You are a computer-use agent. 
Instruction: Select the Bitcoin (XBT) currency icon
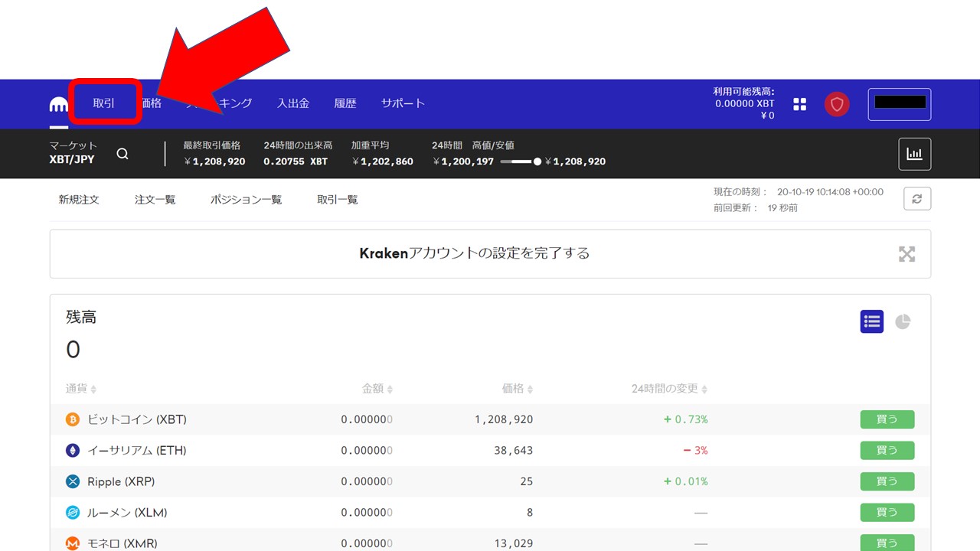pyautogui.click(x=72, y=419)
